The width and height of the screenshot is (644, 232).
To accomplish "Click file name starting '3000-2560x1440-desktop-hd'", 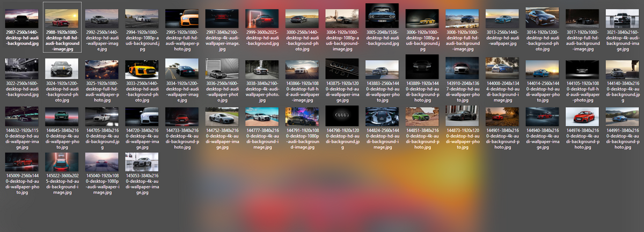I will point(303,40).
